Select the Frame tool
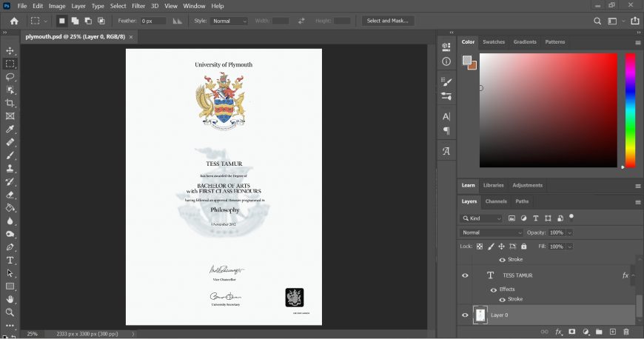 (10, 116)
